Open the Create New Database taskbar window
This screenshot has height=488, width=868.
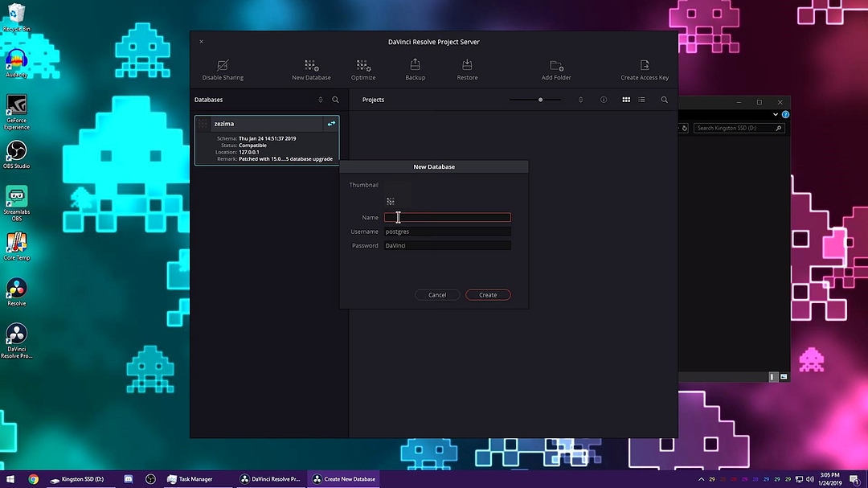pos(343,478)
